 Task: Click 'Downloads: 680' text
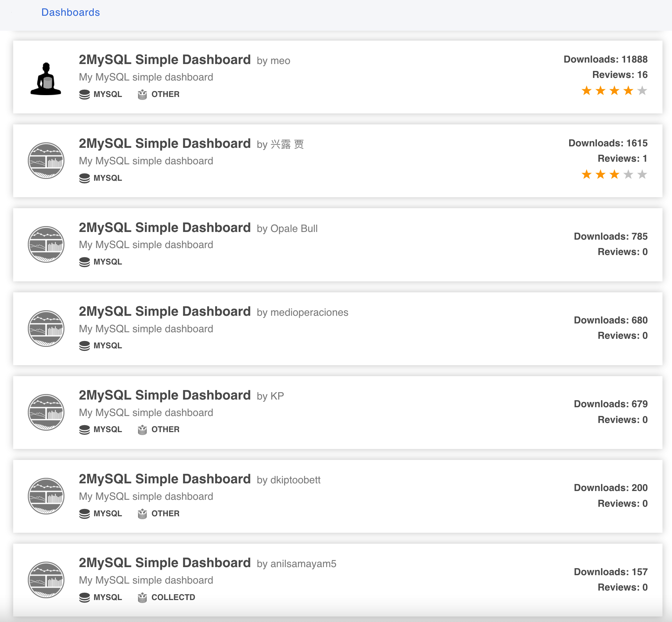(x=611, y=320)
